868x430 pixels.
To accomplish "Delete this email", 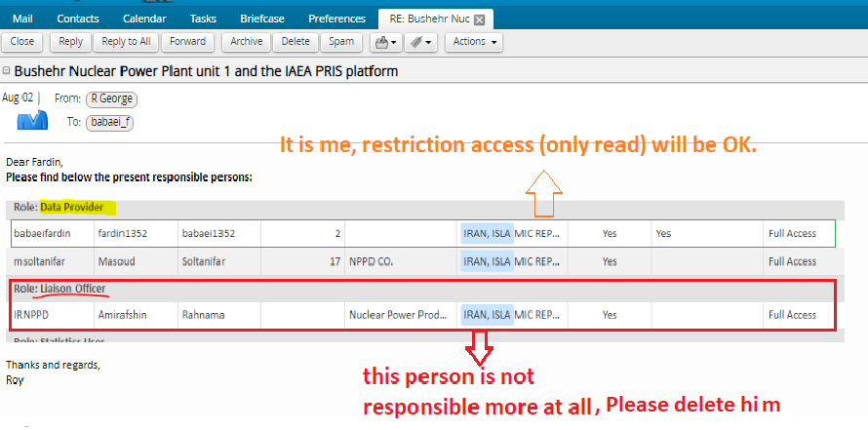I will tap(296, 42).
